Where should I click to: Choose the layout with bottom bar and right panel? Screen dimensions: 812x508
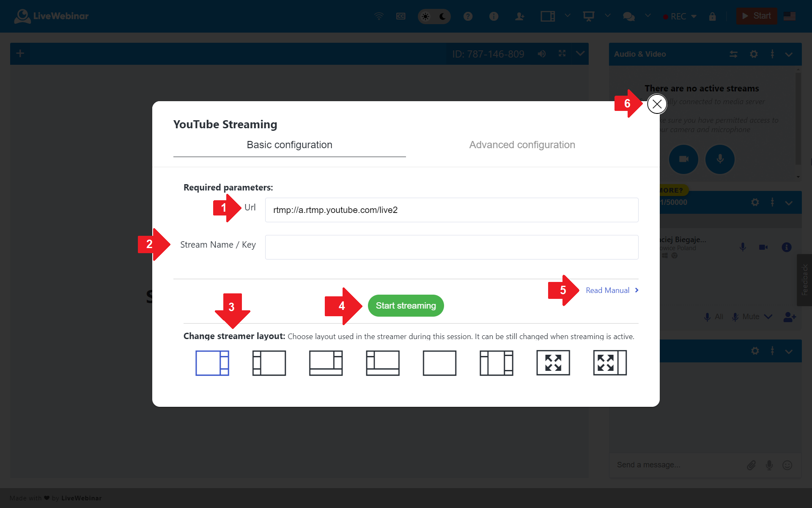(x=326, y=363)
